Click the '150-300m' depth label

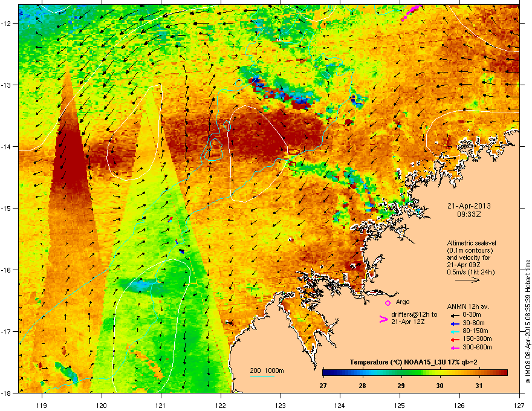click(x=477, y=338)
